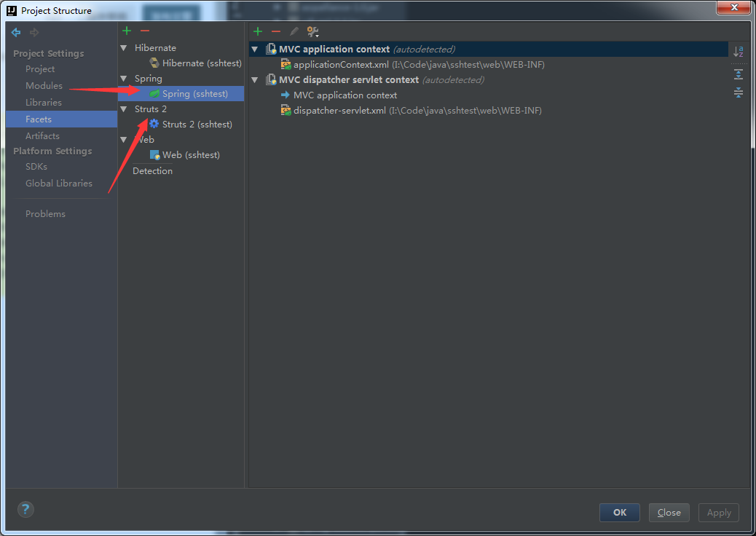Viewport: 756px width, 536px height.
Task: Click sort alphabetically icon
Action: pos(739,52)
